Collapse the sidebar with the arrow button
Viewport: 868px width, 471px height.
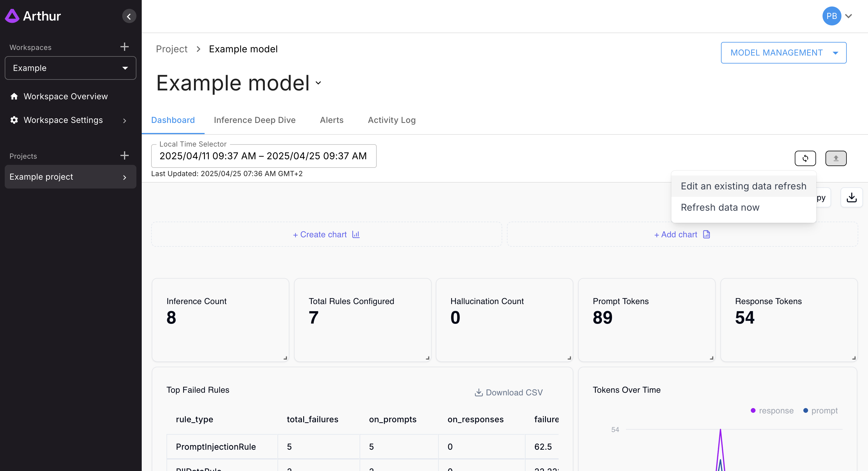(129, 16)
